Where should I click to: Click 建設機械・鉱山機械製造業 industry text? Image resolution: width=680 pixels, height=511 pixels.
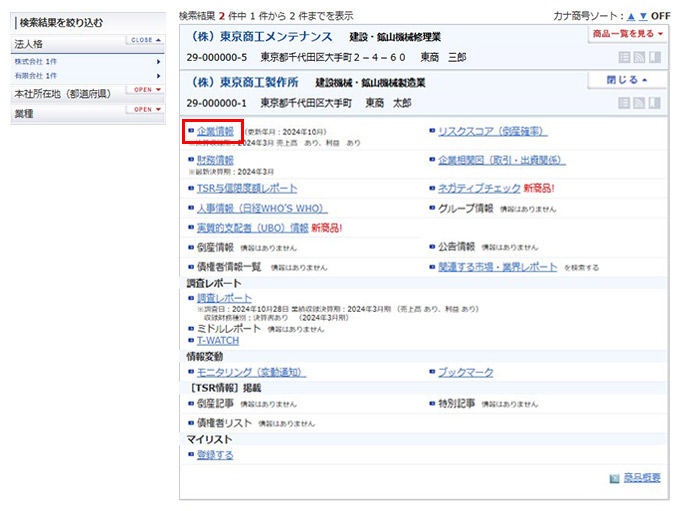370,83
